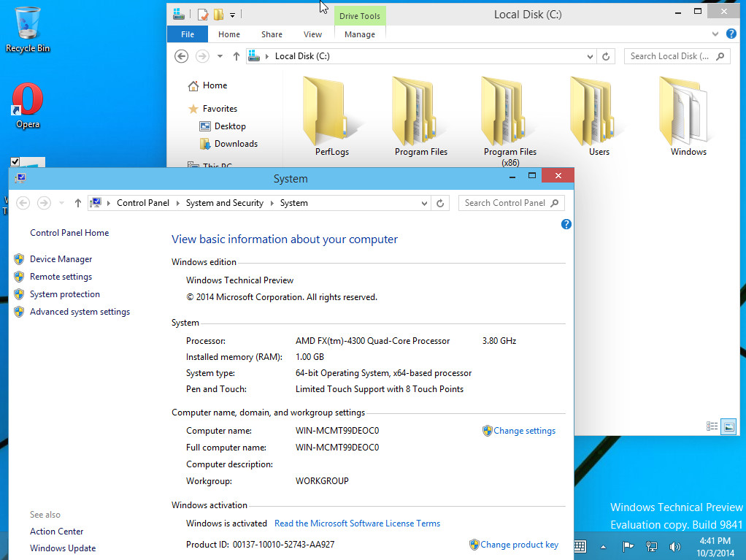Viewport: 746px width, 560px height.
Task: Open the Program Files folder
Action: tap(420, 117)
